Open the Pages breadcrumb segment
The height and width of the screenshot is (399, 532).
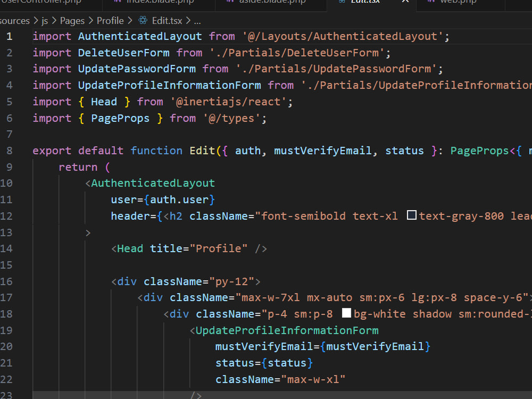(72, 21)
